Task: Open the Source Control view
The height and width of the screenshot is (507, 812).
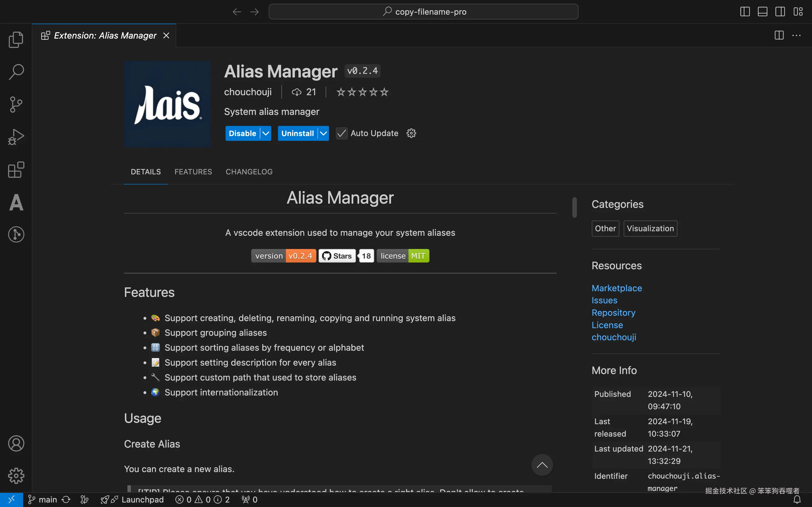Action: (x=16, y=104)
